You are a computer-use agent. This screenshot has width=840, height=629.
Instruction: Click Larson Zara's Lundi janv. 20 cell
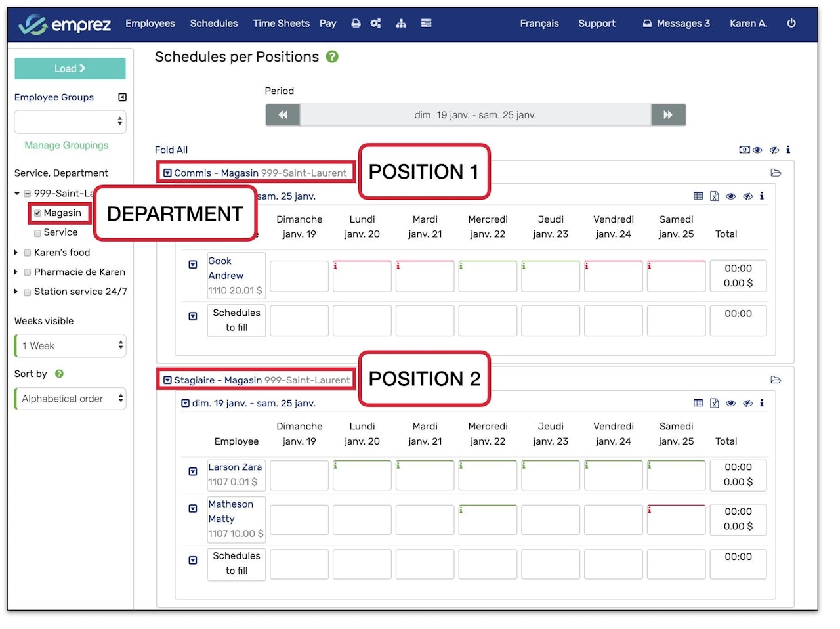362,475
